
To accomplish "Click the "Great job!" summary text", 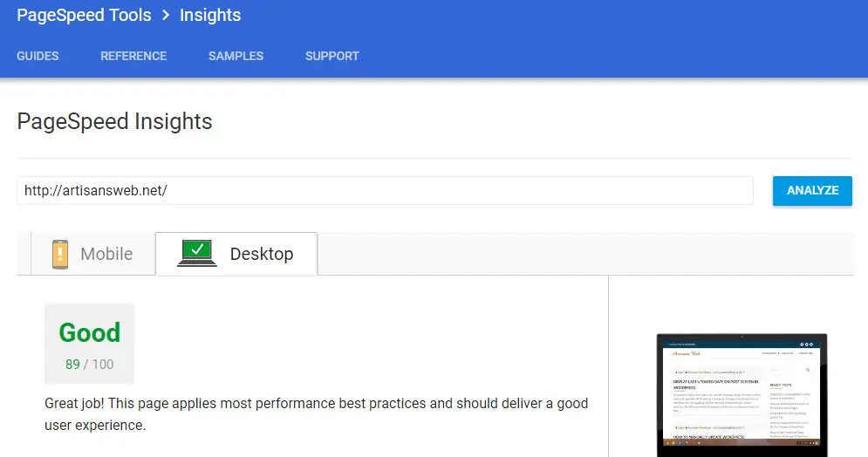I will [316, 414].
